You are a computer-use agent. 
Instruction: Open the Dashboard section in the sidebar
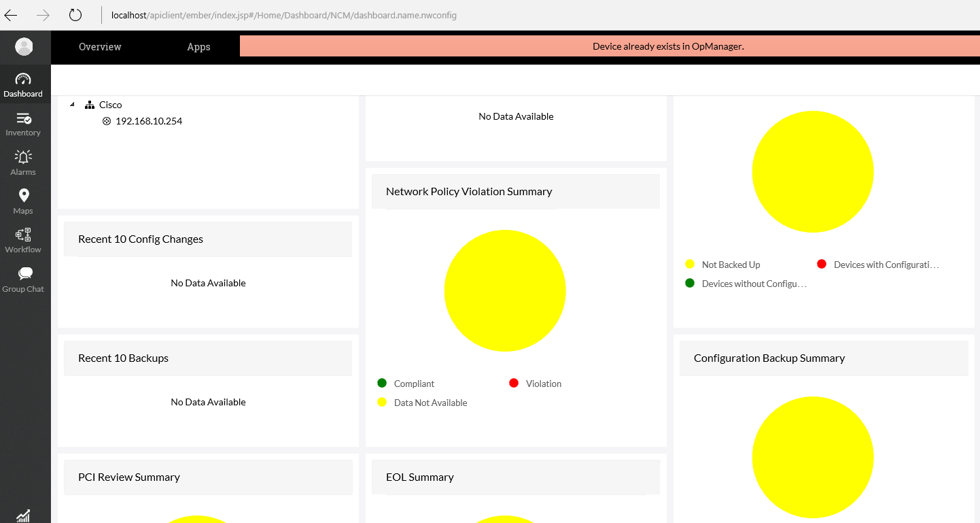23,84
